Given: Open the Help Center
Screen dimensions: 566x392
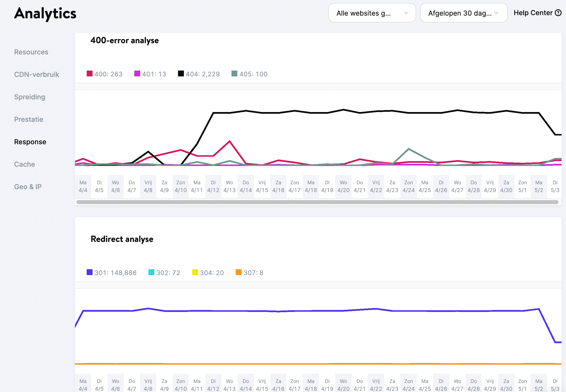Looking at the screenshot, I should click(x=533, y=12).
